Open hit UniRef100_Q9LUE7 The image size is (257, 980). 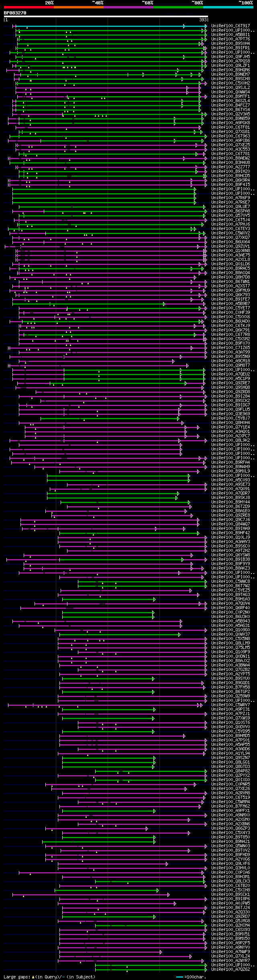pyautogui.click(x=231, y=207)
